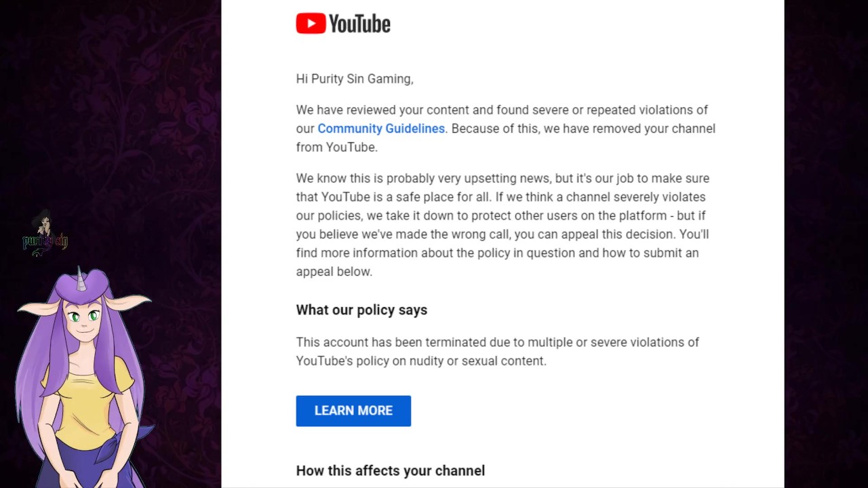Open the Community Guidelines link
The height and width of the screenshot is (488, 868).
tap(381, 129)
